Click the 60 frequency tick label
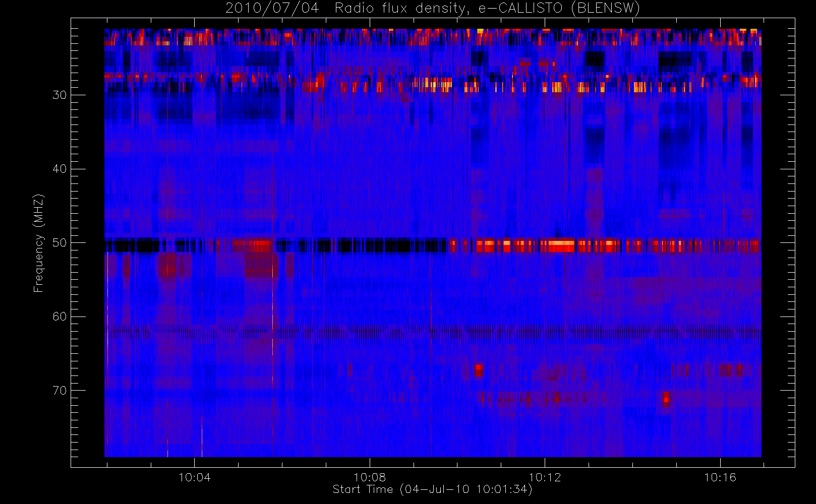The height and width of the screenshot is (504, 816). point(60,317)
